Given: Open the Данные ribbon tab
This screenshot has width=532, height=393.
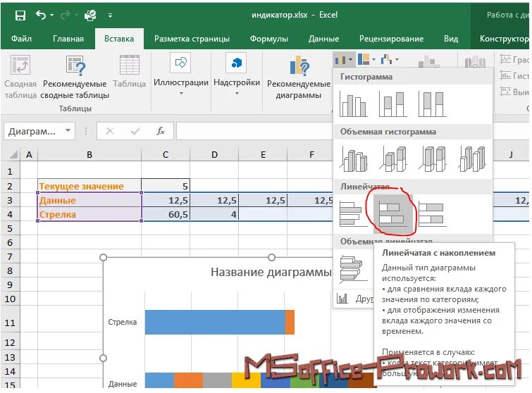Looking at the screenshot, I should pos(323,39).
